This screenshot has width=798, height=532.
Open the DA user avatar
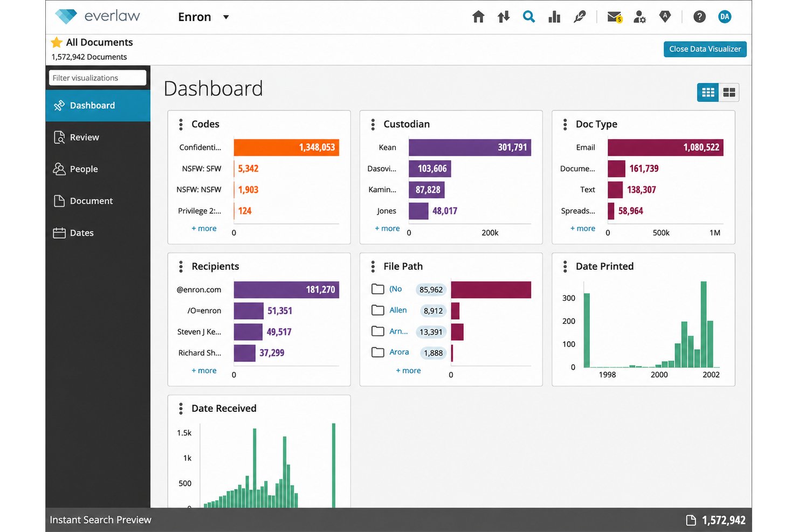click(725, 17)
